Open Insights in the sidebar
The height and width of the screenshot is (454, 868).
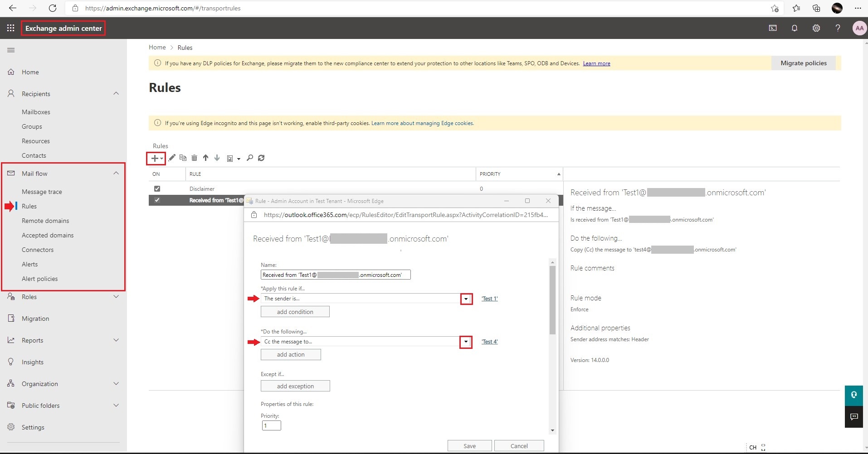[33, 362]
